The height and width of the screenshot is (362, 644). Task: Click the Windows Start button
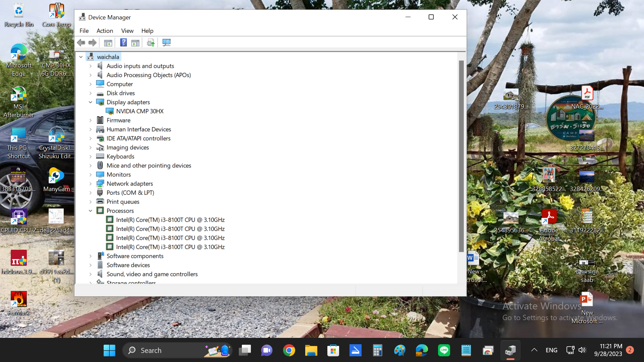click(109, 350)
